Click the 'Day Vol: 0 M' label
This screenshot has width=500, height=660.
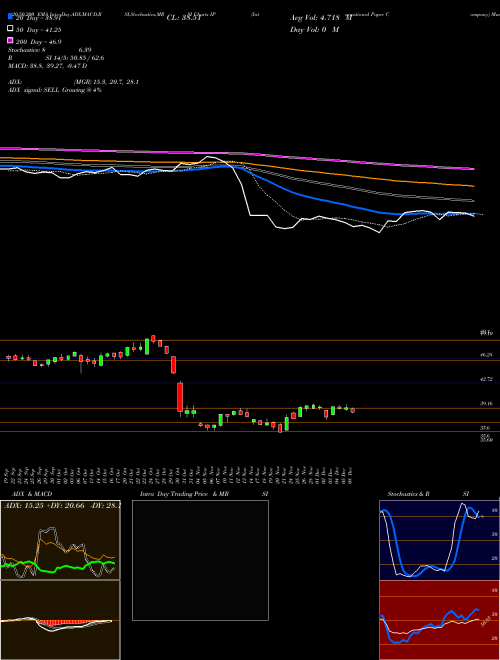[314, 30]
